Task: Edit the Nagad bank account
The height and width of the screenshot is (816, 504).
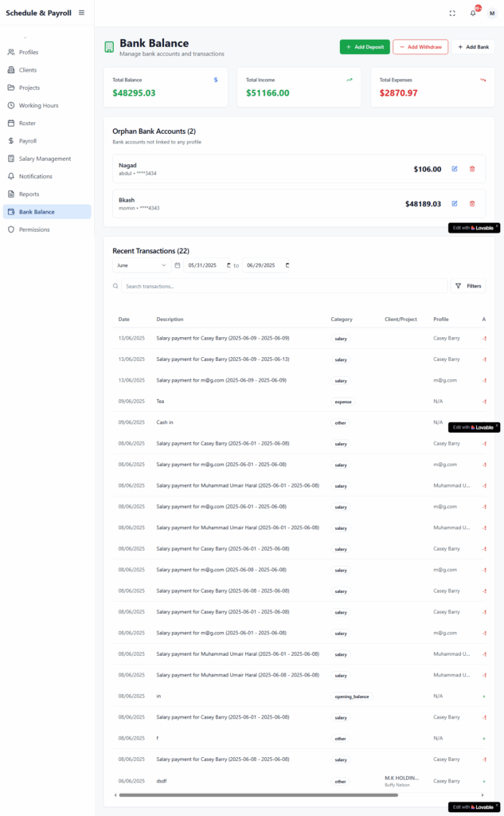Action: pyautogui.click(x=455, y=169)
